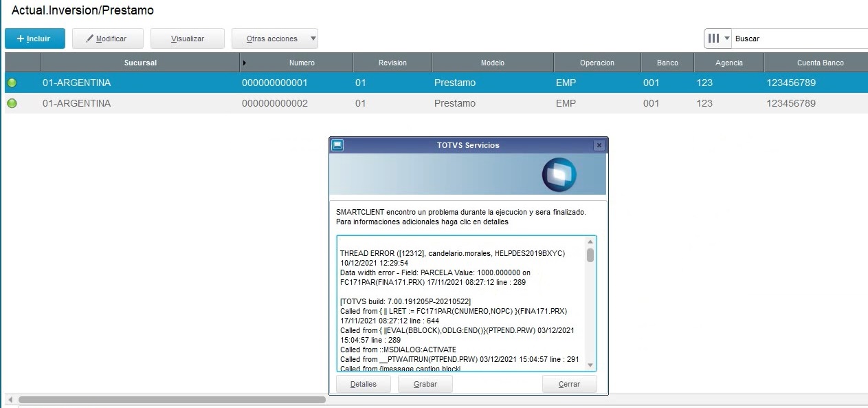Click the Modificar button

pyautogui.click(x=107, y=39)
